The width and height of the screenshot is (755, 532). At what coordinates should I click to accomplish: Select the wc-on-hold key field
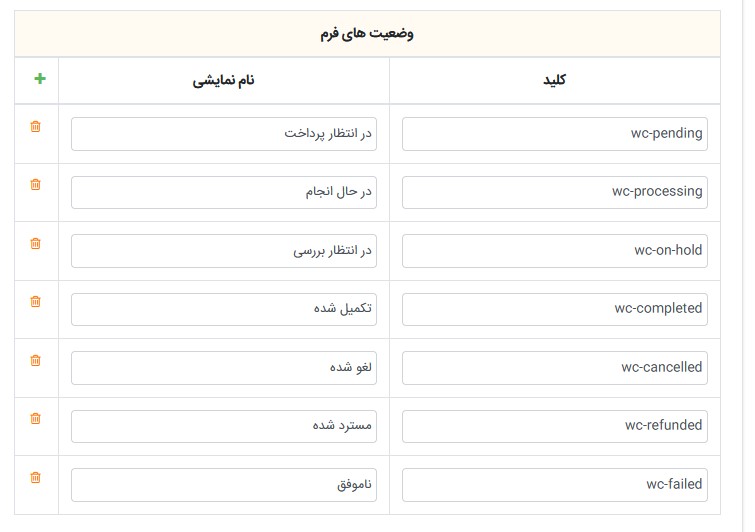[x=554, y=251]
